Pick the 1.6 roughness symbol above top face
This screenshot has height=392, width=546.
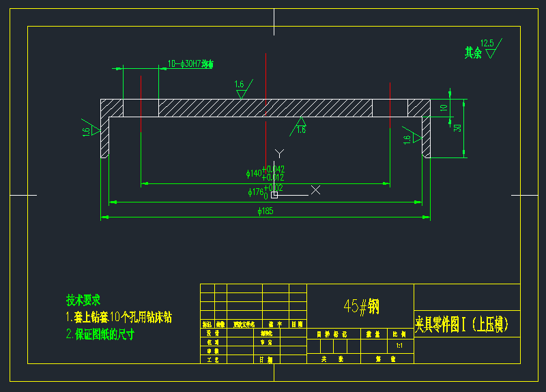coord(244,89)
